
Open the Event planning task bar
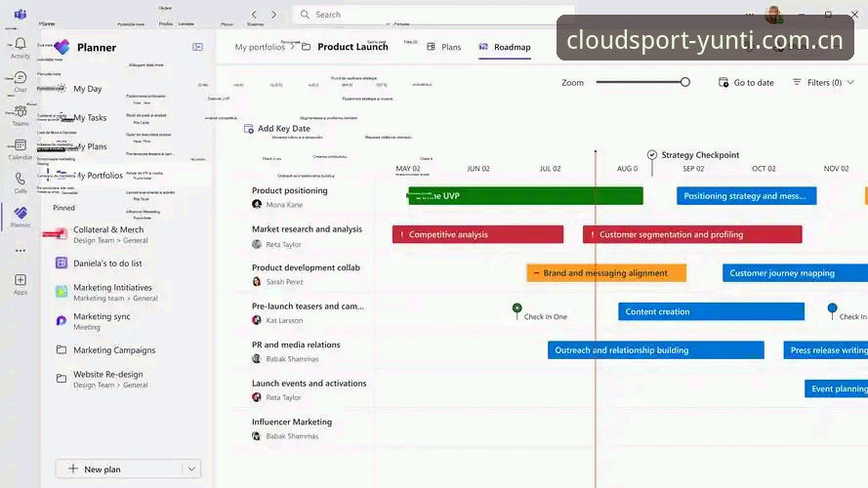point(836,389)
